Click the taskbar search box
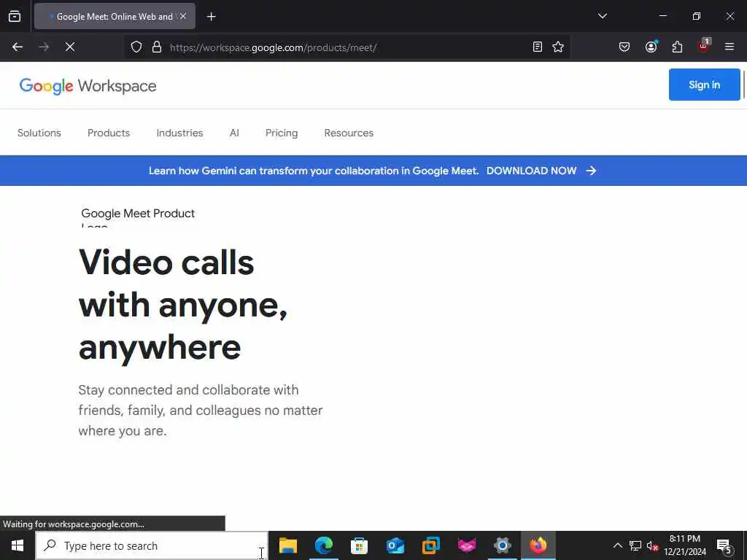Image resolution: width=747 pixels, height=560 pixels. tap(152, 545)
